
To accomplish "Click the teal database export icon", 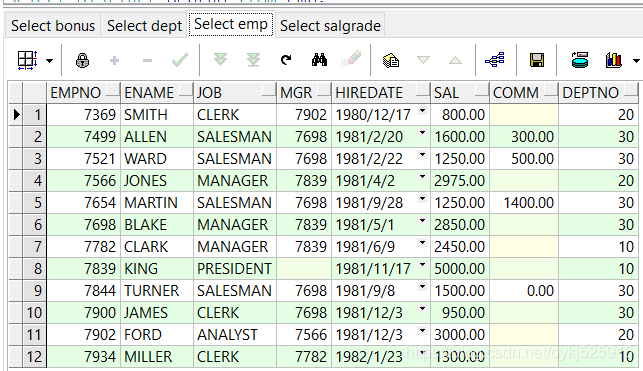I will click(580, 60).
